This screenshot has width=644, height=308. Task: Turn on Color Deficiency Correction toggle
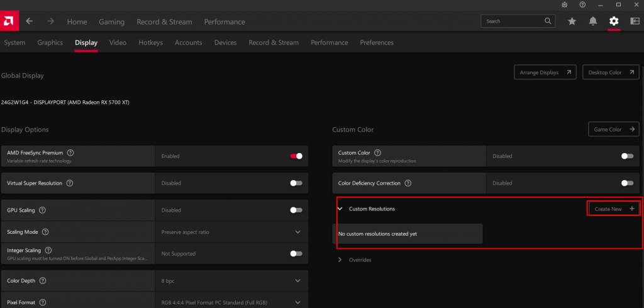click(x=627, y=183)
